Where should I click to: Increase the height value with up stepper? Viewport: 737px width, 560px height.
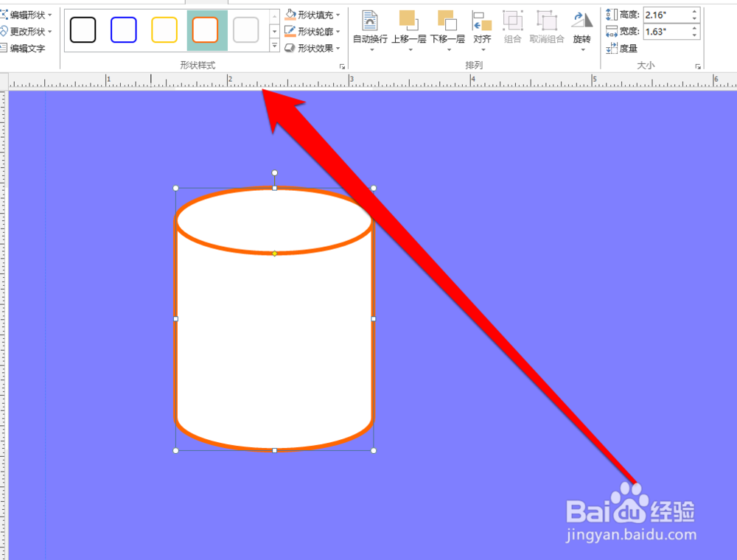click(x=694, y=11)
